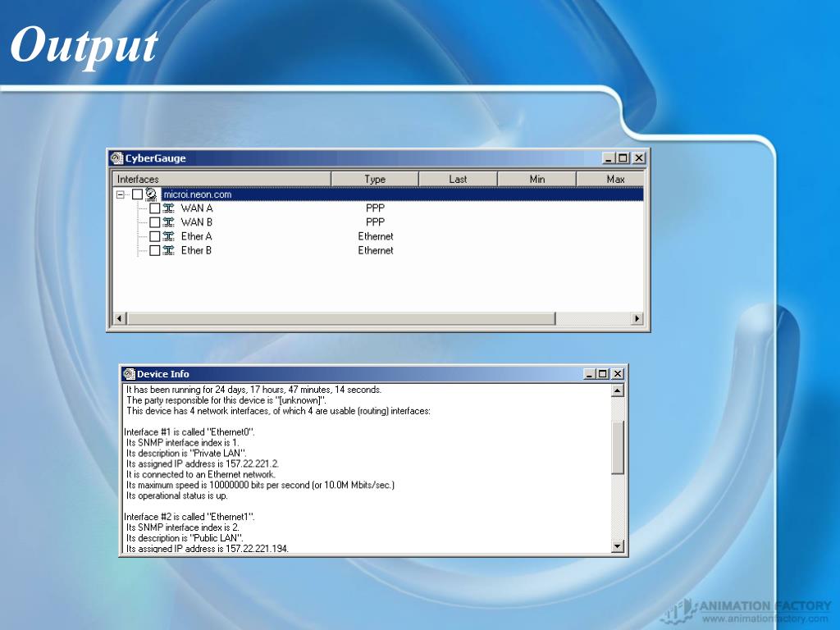The height and width of the screenshot is (630, 840).
Task: Minimize the Device Info window
Action: [589, 374]
